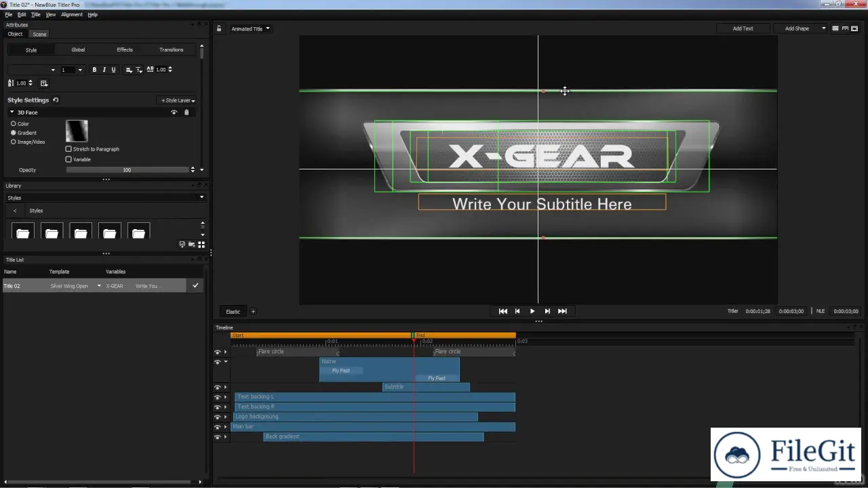Viewport: 868px width, 488px height.
Task: Open the Add Shape dropdown arrow
Action: point(824,28)
